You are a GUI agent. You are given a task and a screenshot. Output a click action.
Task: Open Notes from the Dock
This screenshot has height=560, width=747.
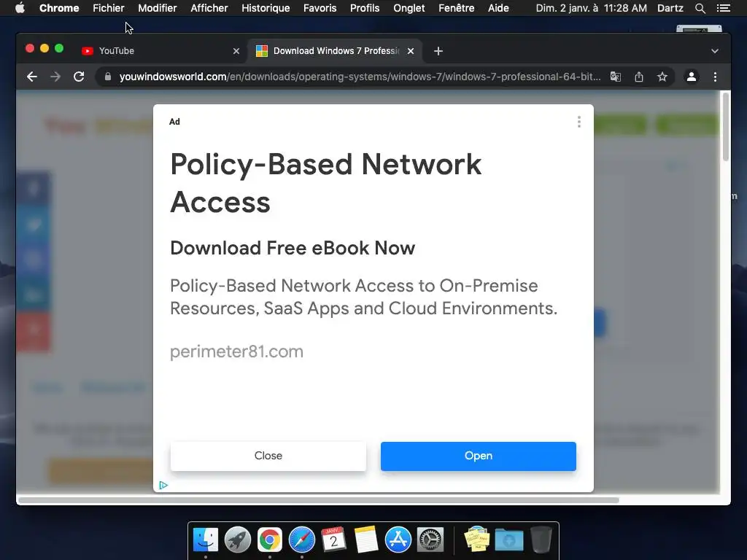click(366, 540)
